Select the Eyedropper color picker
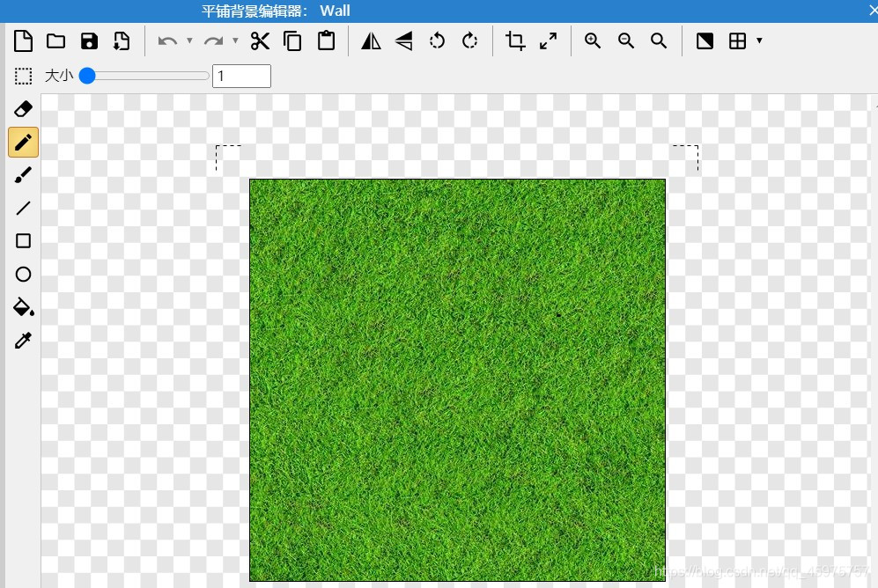The height and width of the screenshot is (588, 878). point(23,340)
